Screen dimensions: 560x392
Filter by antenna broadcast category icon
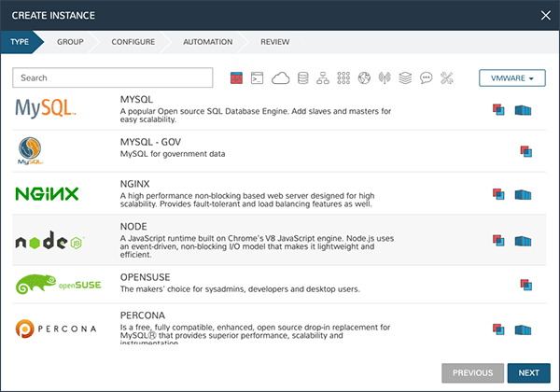point(385,77)
